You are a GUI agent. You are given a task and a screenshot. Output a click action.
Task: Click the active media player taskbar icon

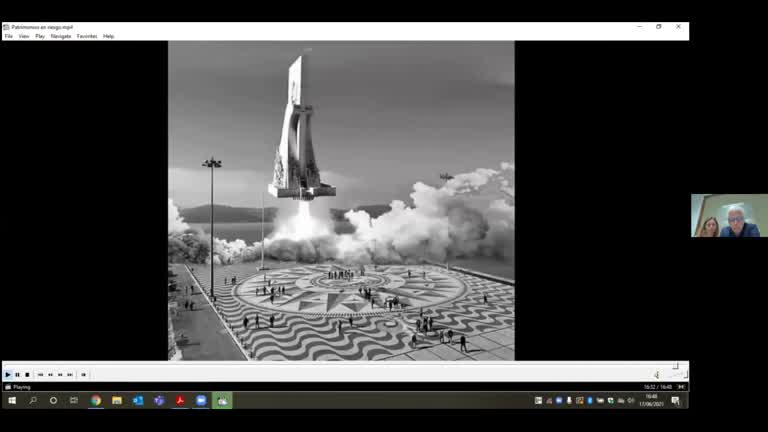[222, 401]
